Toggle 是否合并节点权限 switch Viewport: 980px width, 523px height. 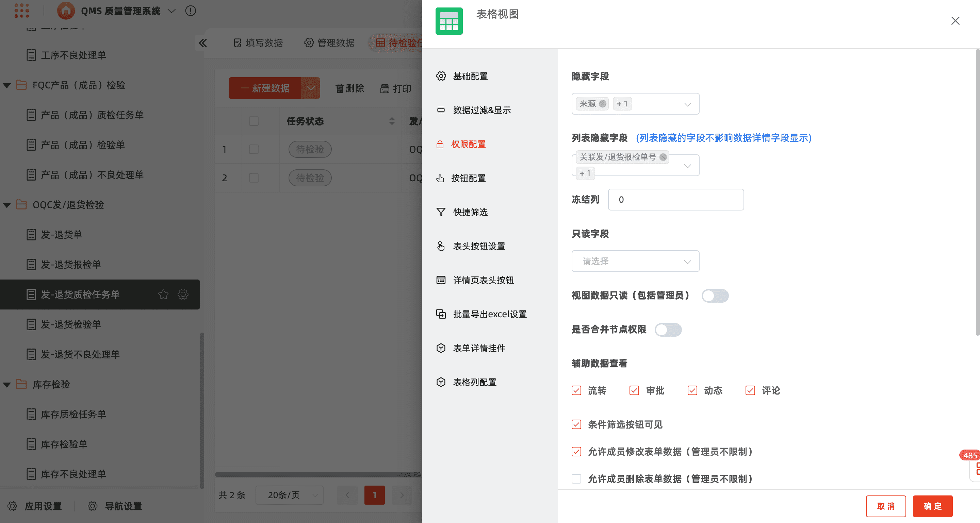(x=668, y=330)
